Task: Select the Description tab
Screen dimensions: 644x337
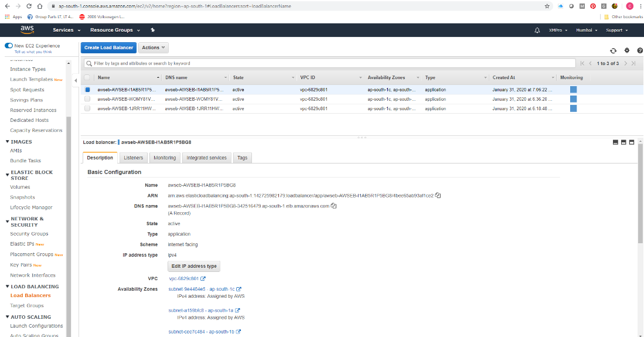Action: [100, 158]
